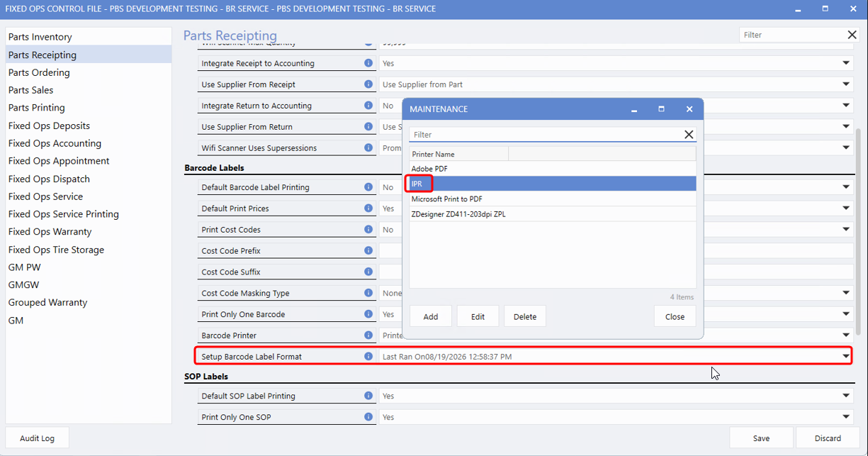Select Fixed Ops Warranty in the left list
868x456 pixels.
point(50,231)
